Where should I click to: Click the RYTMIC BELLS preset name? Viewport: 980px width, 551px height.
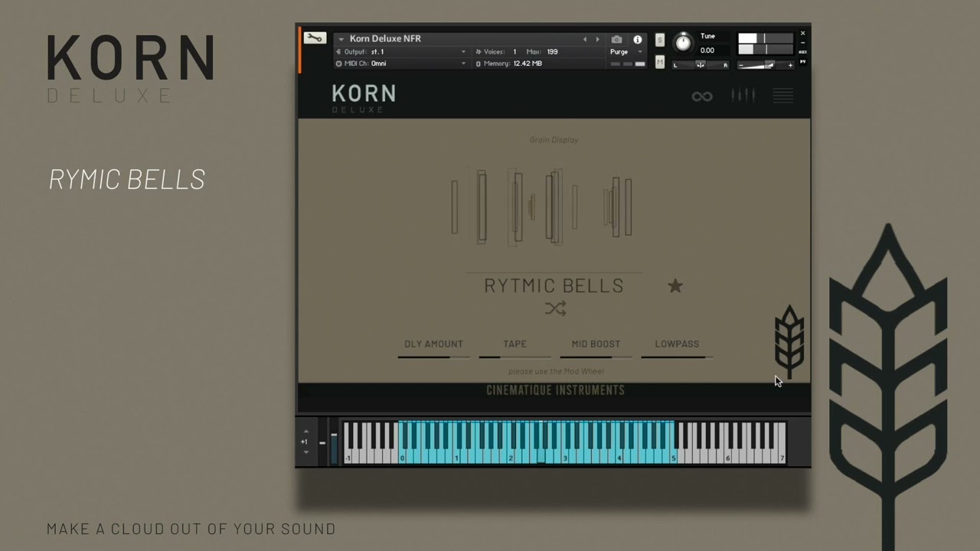click(554, 285)
